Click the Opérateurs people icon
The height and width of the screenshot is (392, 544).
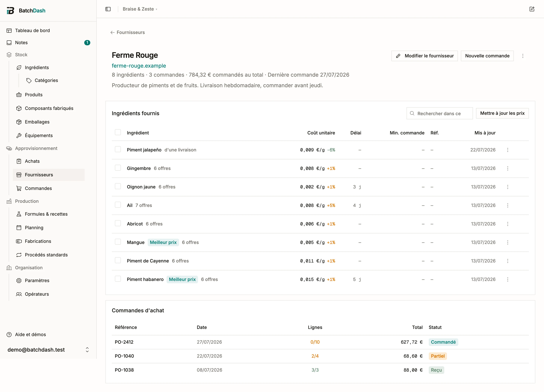(19, 294)
